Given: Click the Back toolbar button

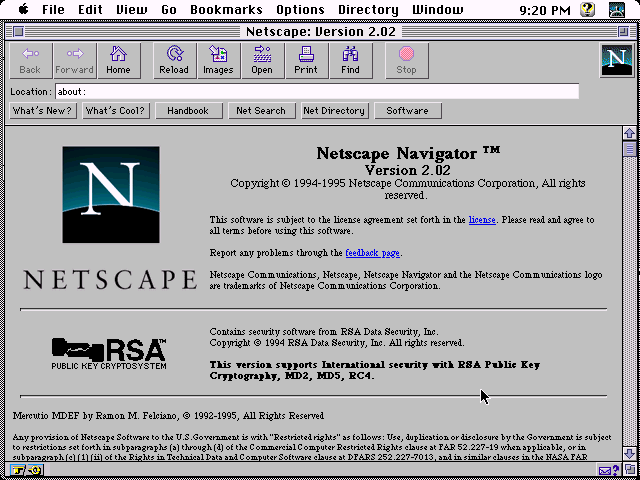Looking at the screenshot, I should [31, 60].
